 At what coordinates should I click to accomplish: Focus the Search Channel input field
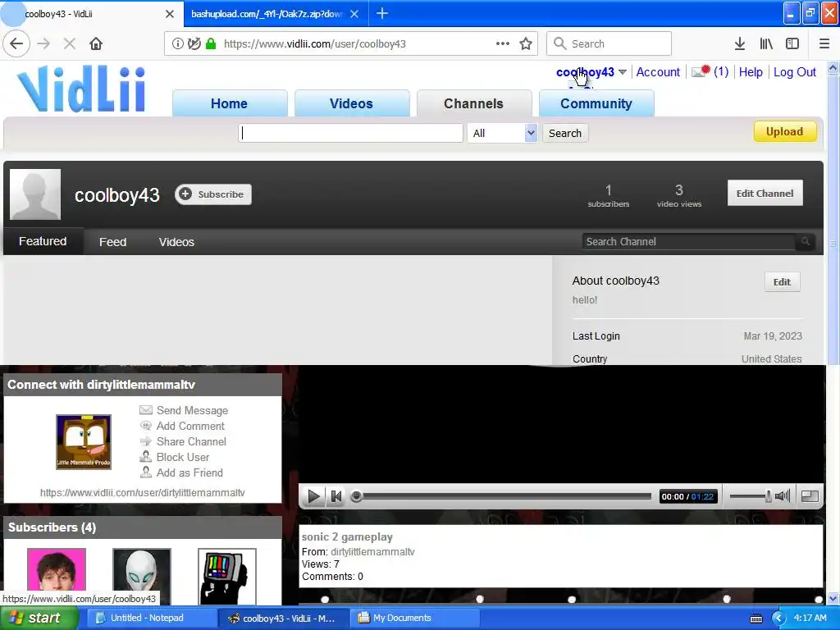coord(689,242)
